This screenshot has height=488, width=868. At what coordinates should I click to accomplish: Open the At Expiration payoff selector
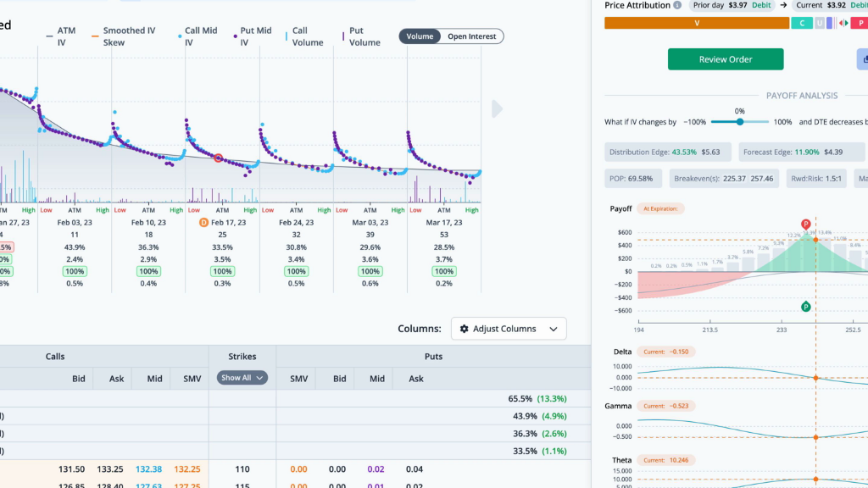click(x=663, y=208)
